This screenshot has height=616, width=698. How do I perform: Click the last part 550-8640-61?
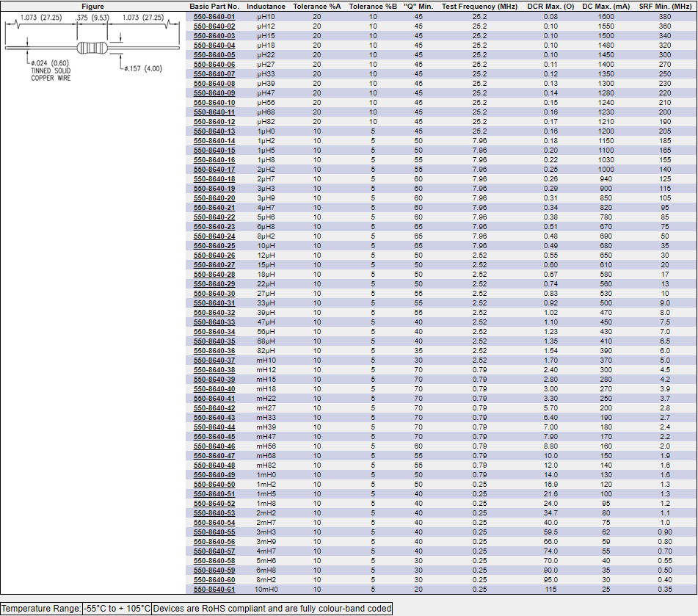[214, 589]
